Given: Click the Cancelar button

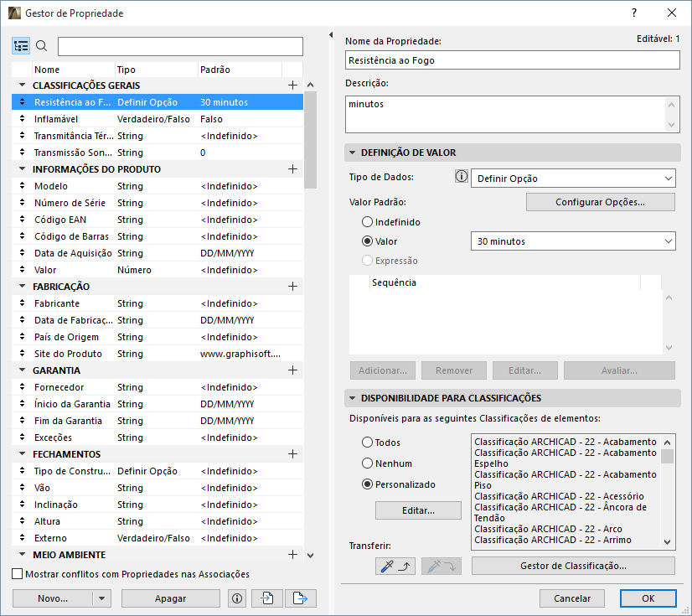Looking at the screenshot, I should pos(572,598).
